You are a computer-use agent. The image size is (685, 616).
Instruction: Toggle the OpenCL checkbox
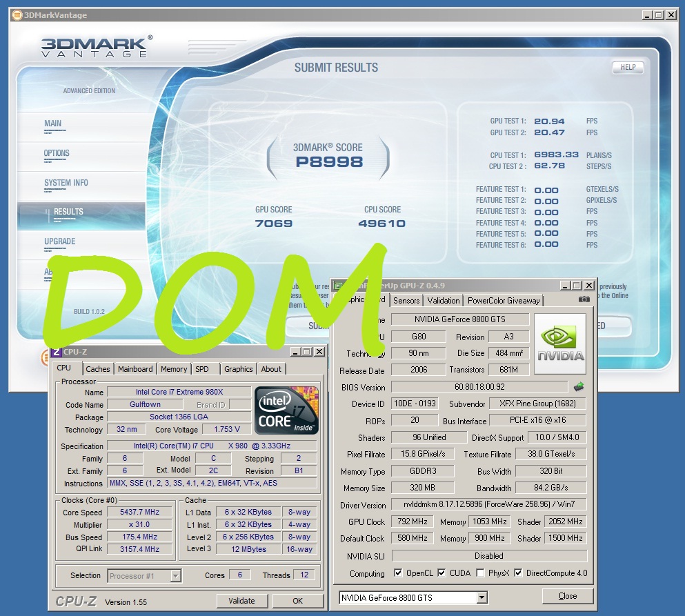click(398, 573)
